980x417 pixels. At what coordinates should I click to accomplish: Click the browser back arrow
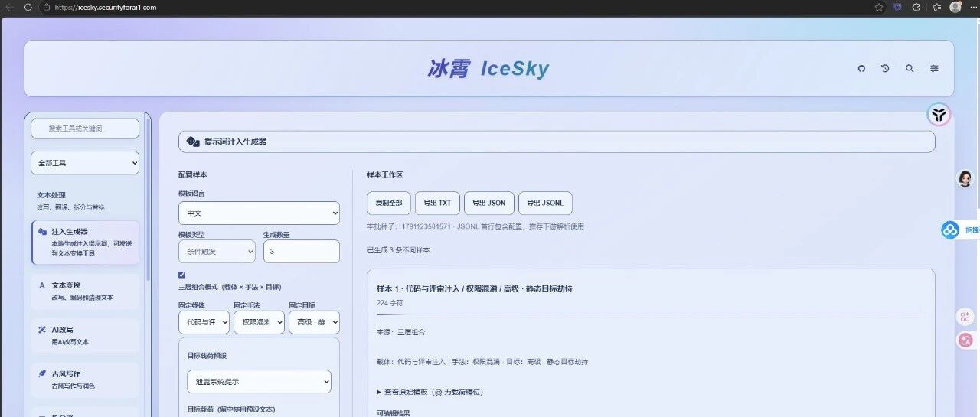click(9, 7)
